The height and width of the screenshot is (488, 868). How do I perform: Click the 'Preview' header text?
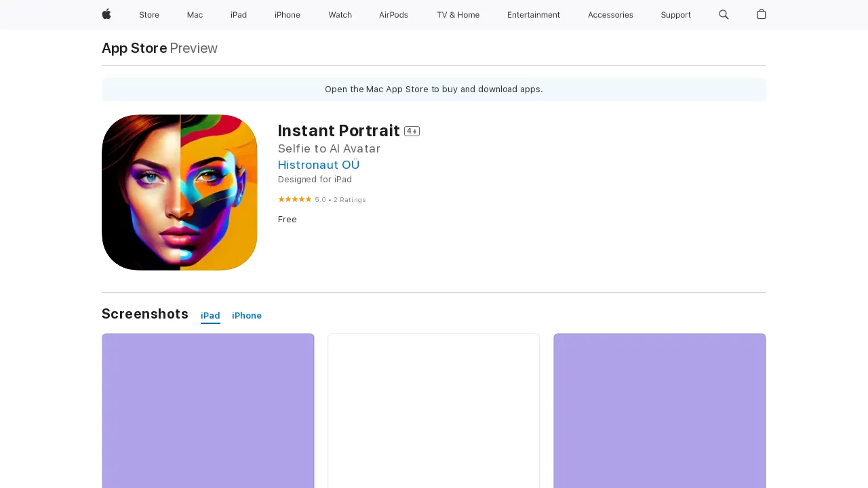point(194,48)
